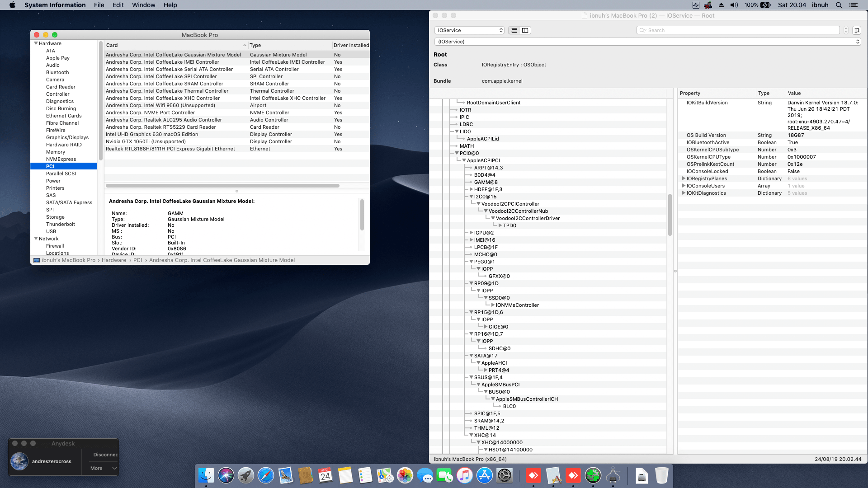This screenshot has height=488, width=868.
Task: Click ibnuh user name in menu bar
Action: pyautogui.click(x=820, y=5)
